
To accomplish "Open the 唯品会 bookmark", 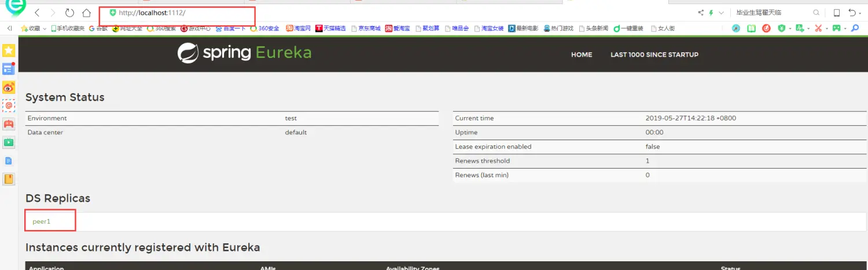I will (457, 28).
